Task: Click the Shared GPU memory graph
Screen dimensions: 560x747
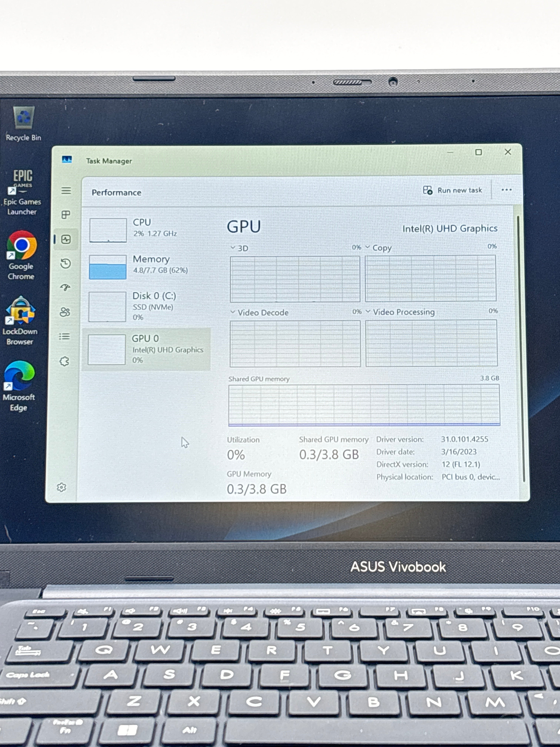Action: coord(364,405)
